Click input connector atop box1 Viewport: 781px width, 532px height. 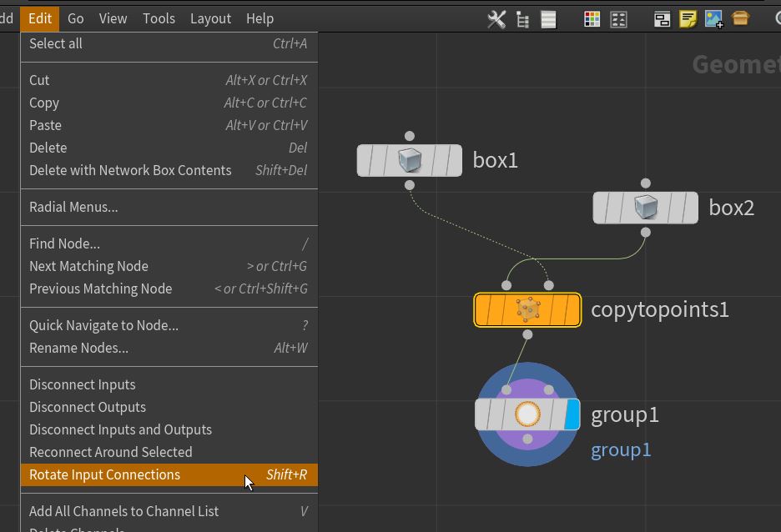pos(410,136)
